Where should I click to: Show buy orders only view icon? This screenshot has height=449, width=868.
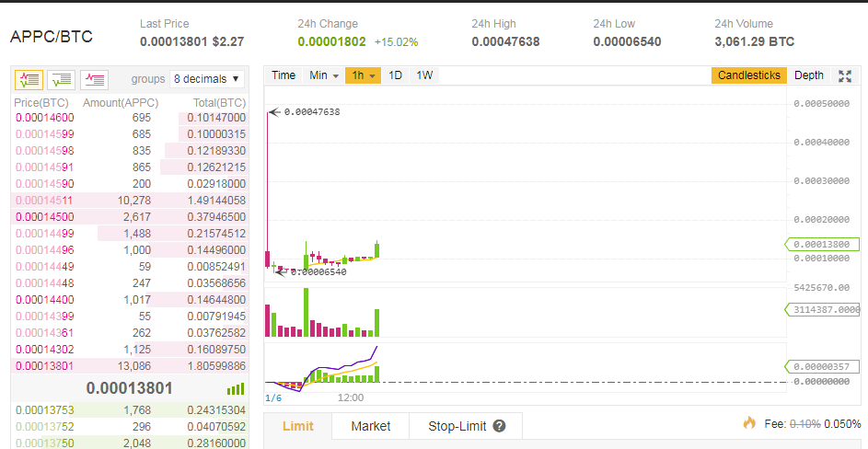coord(61,80)
